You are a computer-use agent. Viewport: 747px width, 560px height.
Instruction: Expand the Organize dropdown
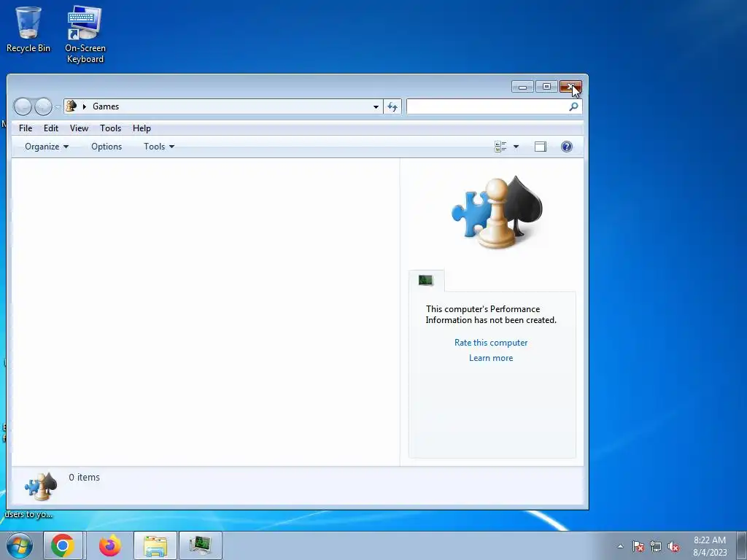click(47, 147)
